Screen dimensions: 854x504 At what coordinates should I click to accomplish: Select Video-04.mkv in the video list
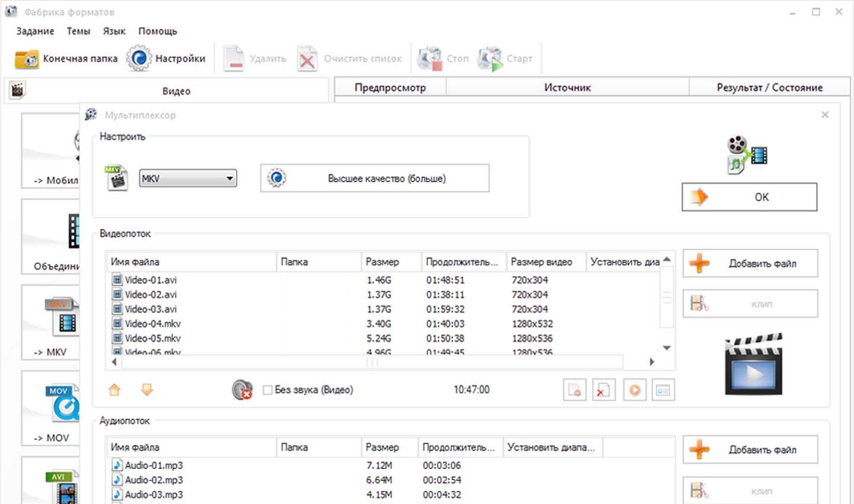point(153,324)
